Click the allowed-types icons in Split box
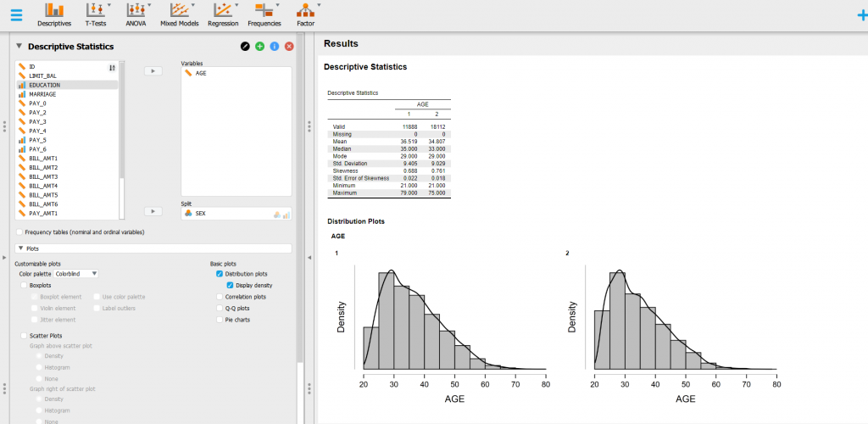The image size is (868, 424). pyautogui.click(x=282, y=215)
